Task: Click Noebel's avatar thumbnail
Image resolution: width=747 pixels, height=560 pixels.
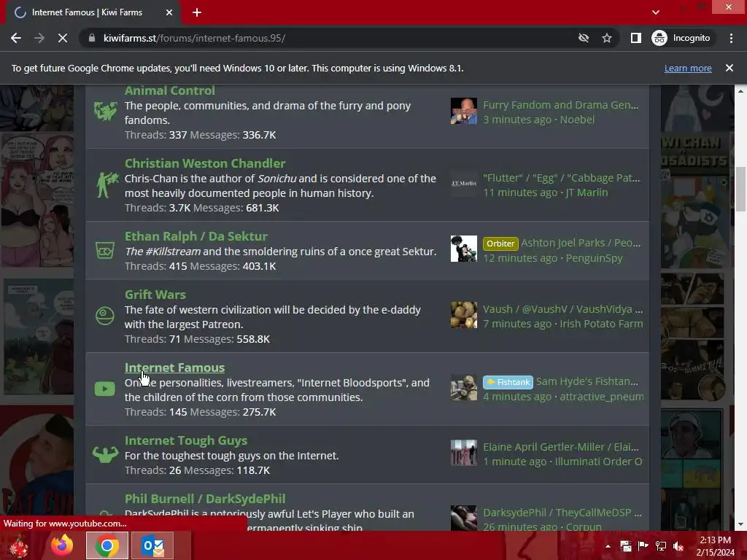Action: (463, 111)
